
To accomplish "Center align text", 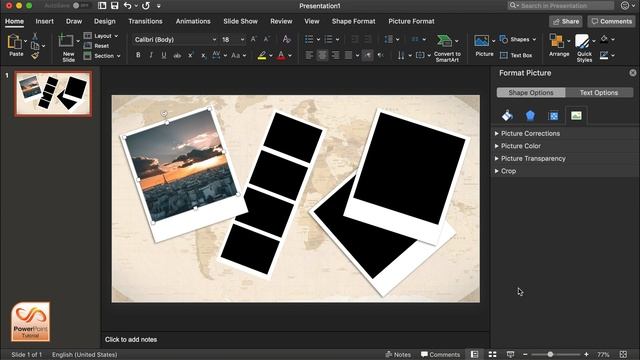I will [x=322, y=55].
